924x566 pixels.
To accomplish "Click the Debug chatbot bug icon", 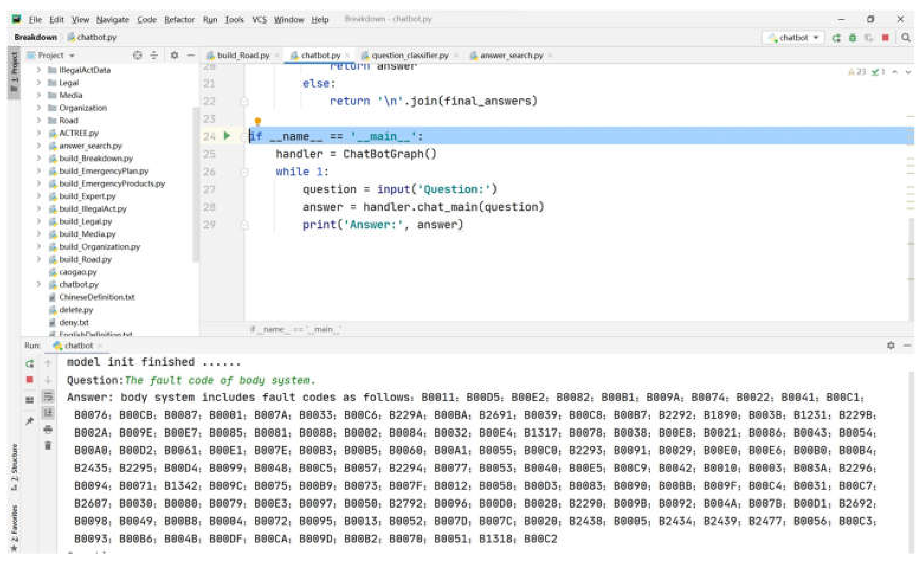I will [853, 38].
